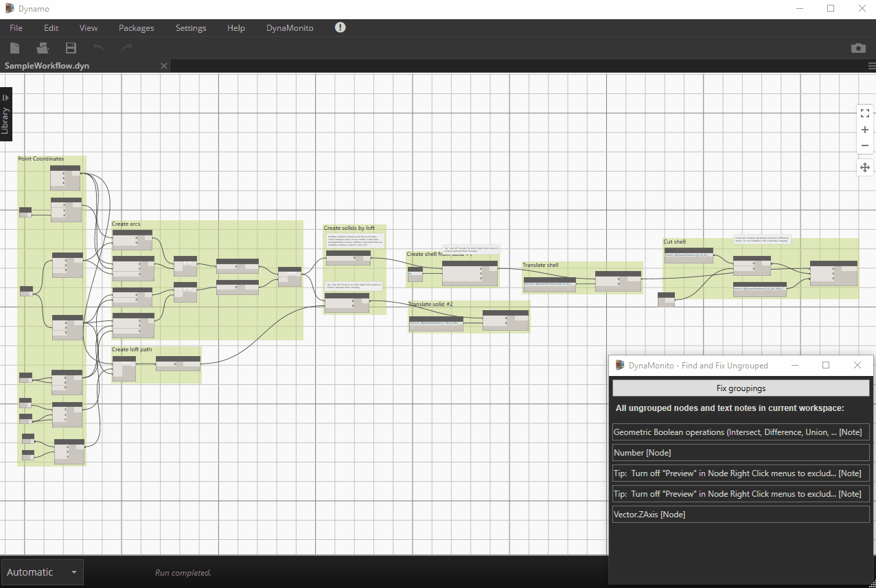Open the tab list menu at right of tab bar
876x588 pixels.
click(871, 66)
